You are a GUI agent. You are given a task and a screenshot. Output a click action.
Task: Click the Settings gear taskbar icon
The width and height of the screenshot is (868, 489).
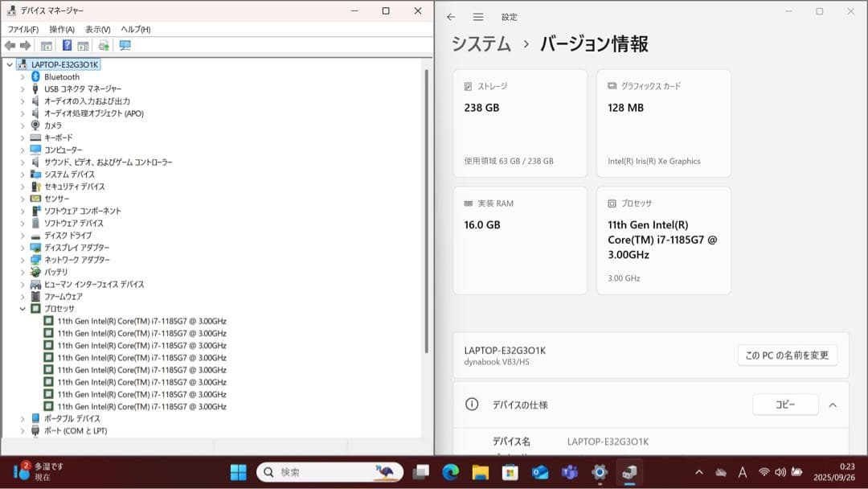pos(600,472)
